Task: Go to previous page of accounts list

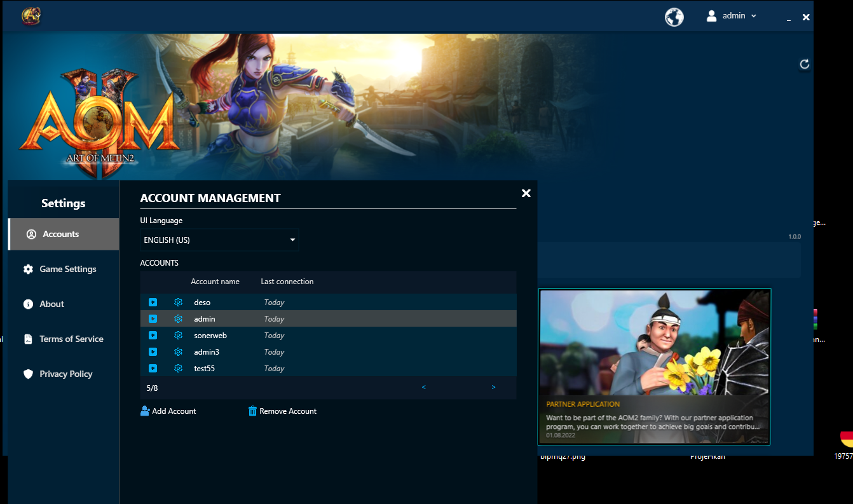Action: tap(424, 387)
